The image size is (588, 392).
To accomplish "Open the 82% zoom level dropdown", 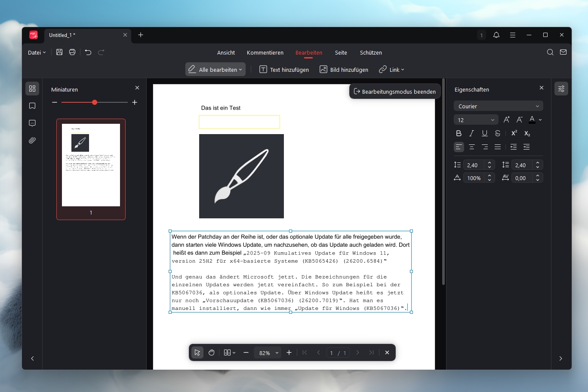I will pos(268,353).
